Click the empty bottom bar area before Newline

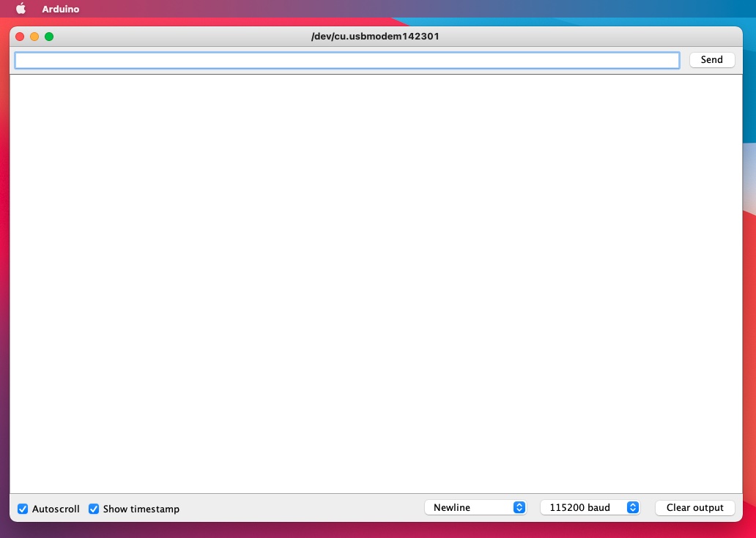[x=300, y=508]
